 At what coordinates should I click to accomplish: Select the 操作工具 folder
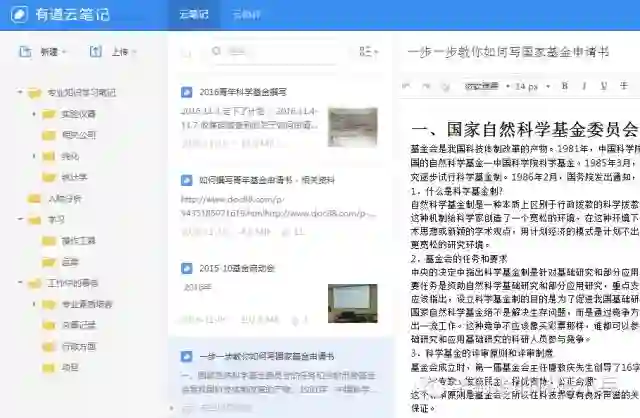[x=78, y=241]
